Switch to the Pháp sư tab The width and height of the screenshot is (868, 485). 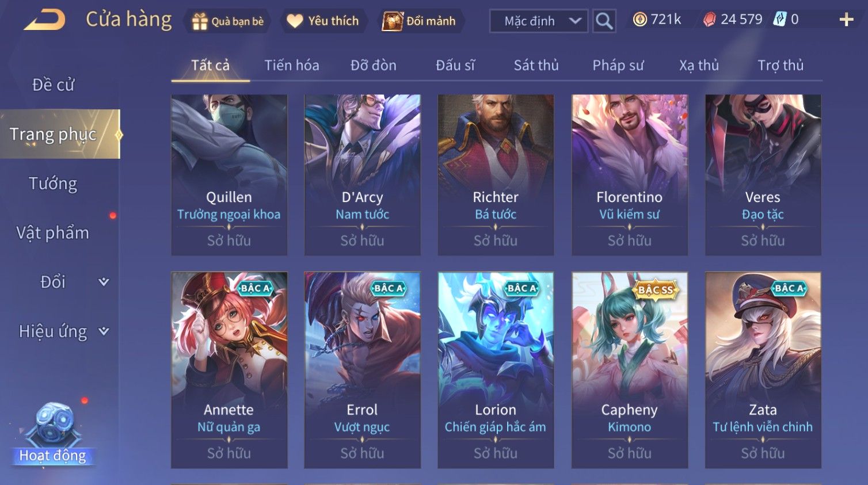618,66
